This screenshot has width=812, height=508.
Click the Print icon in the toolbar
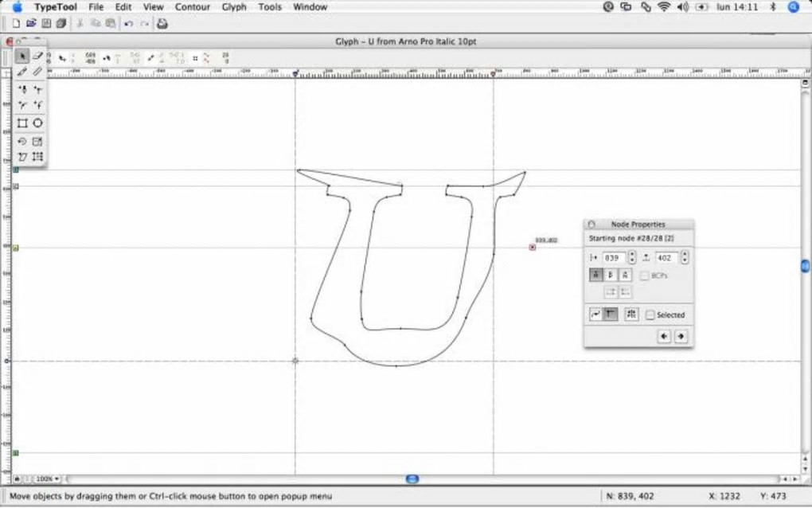tap(162, 24)
